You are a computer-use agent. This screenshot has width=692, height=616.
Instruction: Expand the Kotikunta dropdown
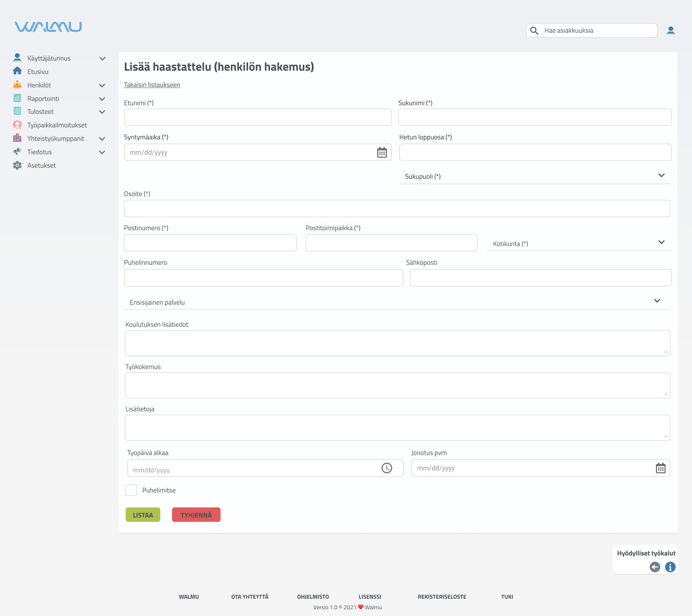[x=662, y=242]
